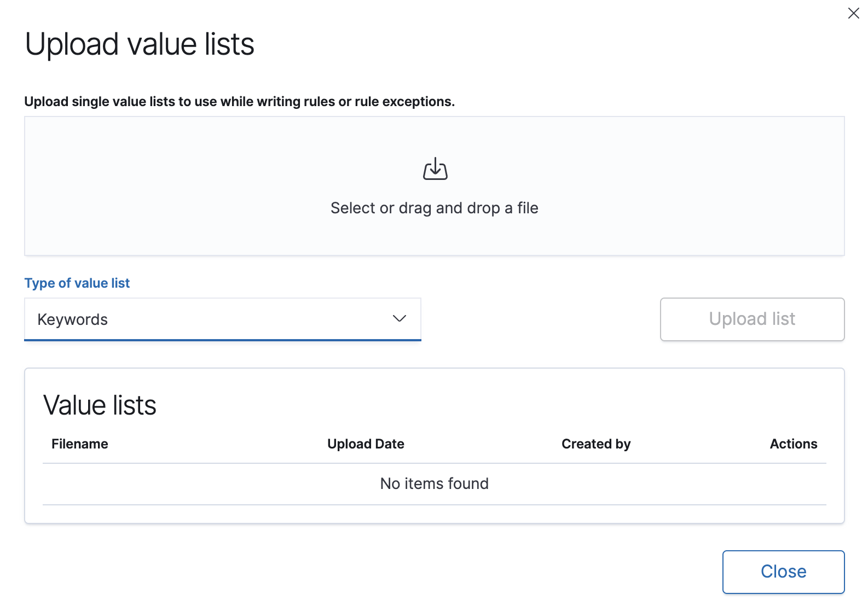Select the Upload Date column header
This screenshot has height=606, width=868.
click(366, 444)
